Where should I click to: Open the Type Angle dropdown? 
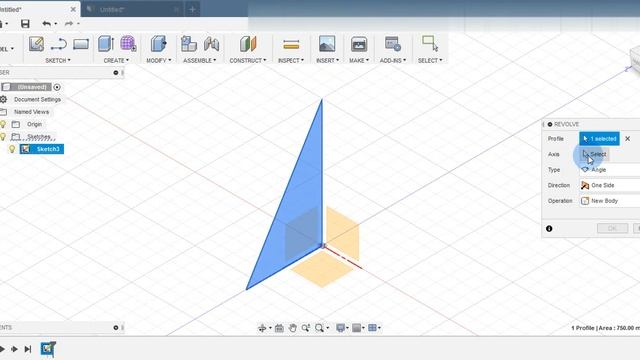click(x=609, y=170)
